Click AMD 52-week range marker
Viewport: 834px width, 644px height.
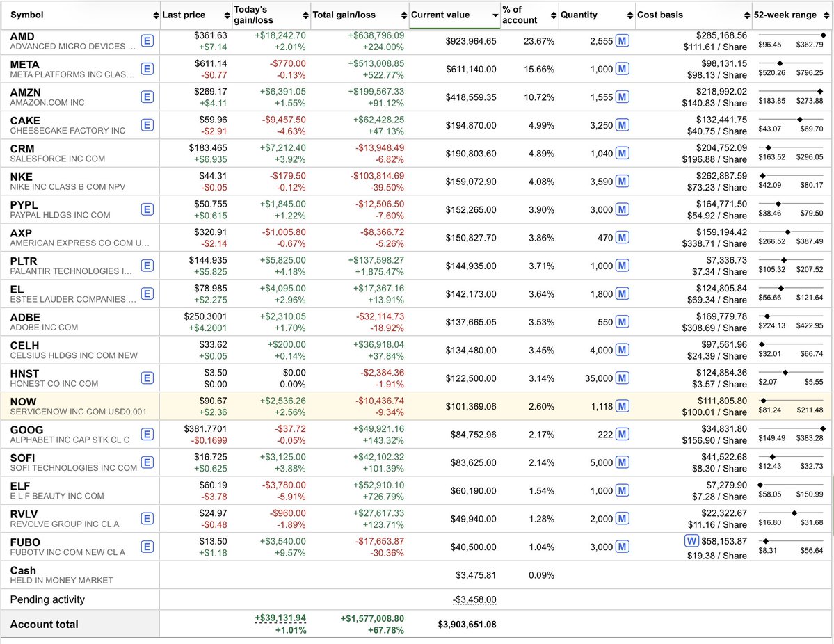pyautogui.click(x=824, y=35)
